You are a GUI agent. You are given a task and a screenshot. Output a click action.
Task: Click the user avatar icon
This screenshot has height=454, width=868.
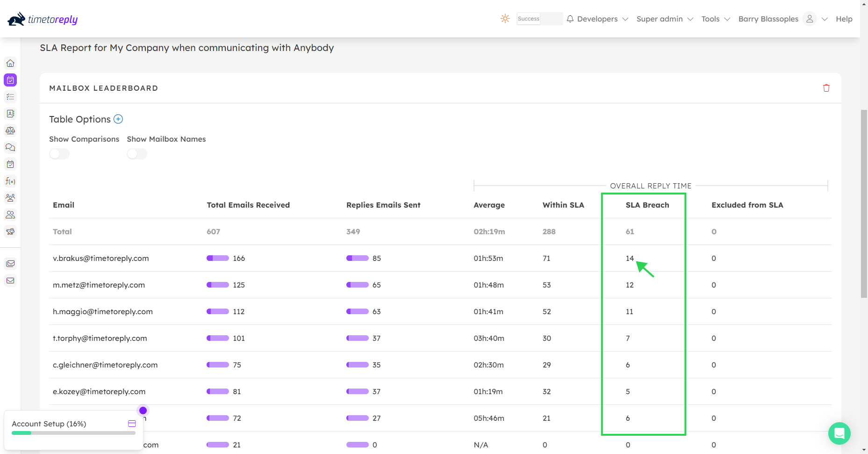point(810,19)
